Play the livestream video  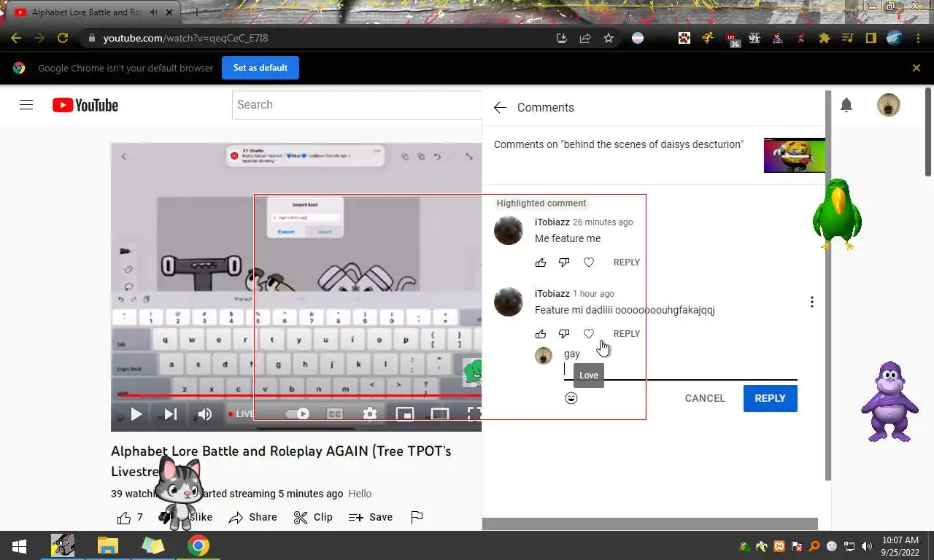point(136,414)
